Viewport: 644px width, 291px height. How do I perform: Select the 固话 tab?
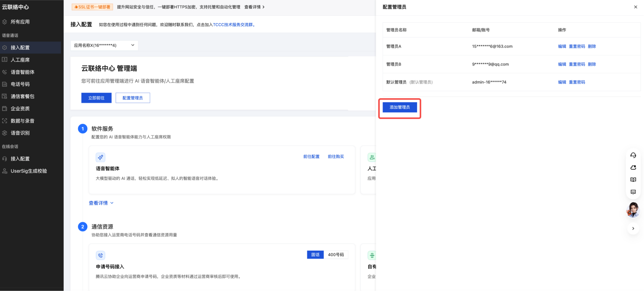click(315, 254)
